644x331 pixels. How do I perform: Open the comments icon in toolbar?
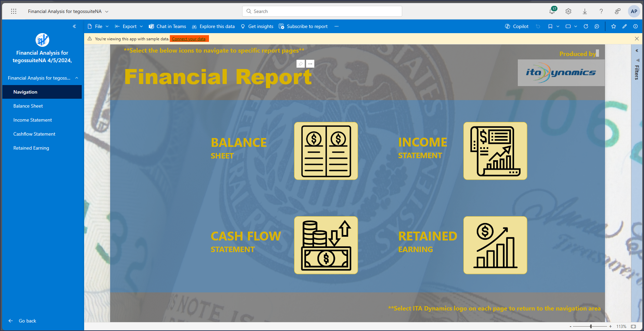coord(597,26)
